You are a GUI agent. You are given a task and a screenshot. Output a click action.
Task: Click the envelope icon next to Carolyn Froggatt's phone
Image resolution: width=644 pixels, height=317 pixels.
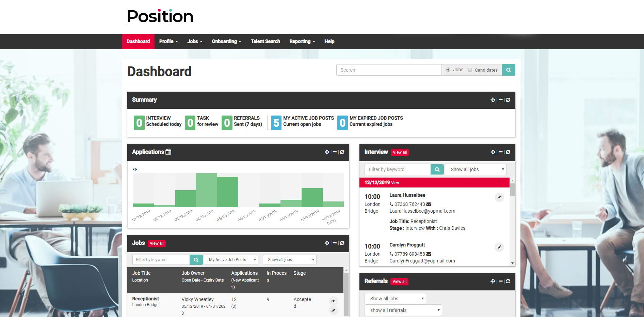pos(429,254)
